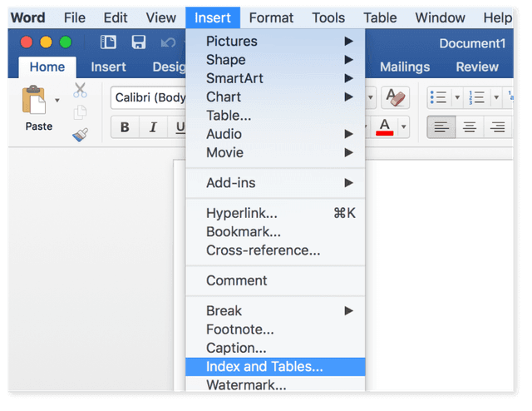Open the font color dropdown arrow
This screenshot has width=532, height=411.
pyautogui.click(x=403, y=126)
